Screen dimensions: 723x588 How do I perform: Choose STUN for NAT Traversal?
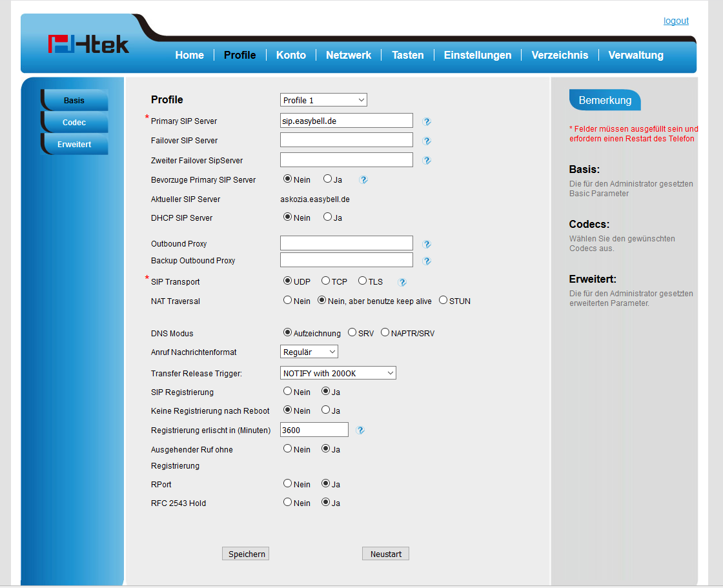[x=443, y=300]
